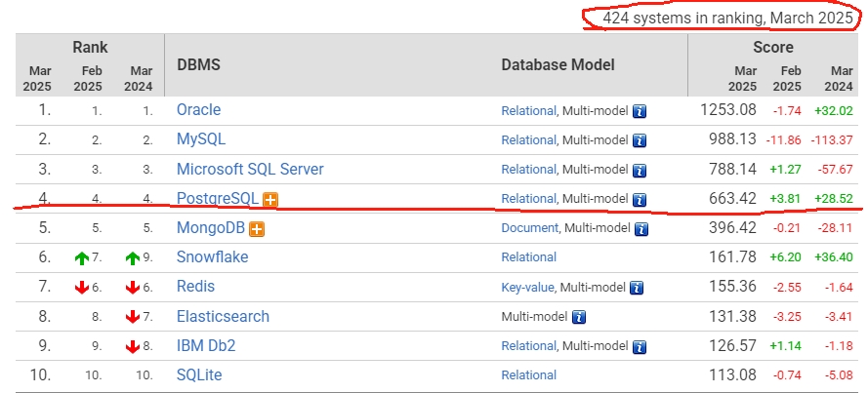Click Oracle's score 1253.08

click(728, 109)
